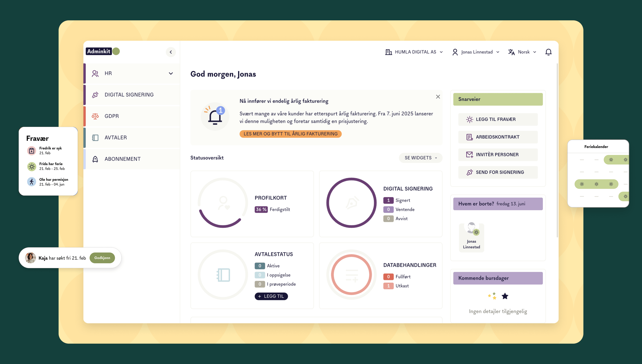Open the company building icon for Humla Digital
Viewport: 642px width, 364px height.
[388, 52]
